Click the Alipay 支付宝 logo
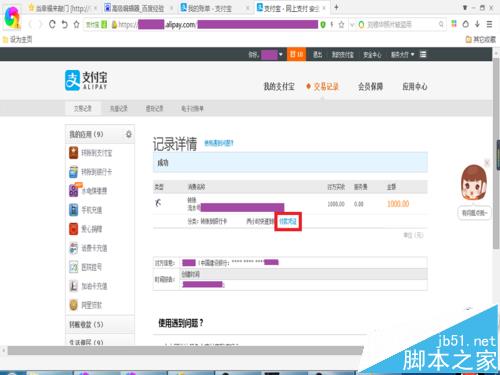500x375 pixels. coord(86,80)
